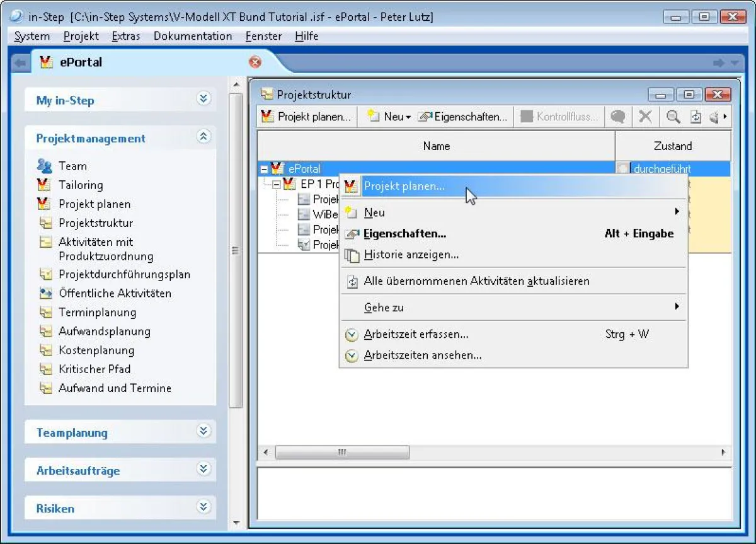Viewport: 756px width, 544px height.
Task: Collapse the ePortal tree node
Action: coord(265,168)
